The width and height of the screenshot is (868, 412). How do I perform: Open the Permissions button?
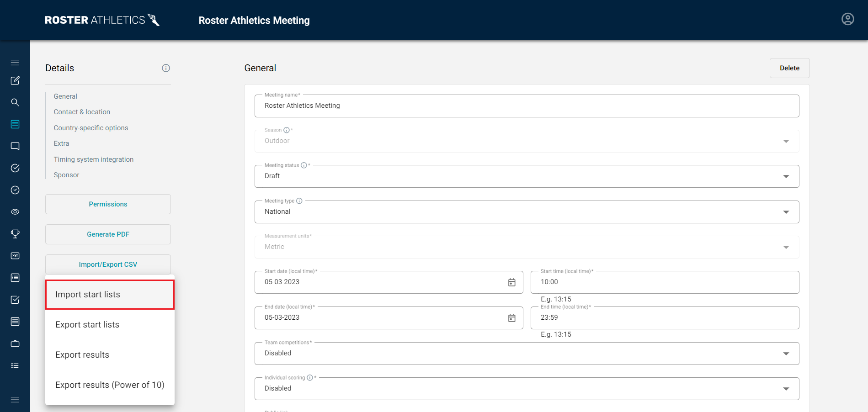point(108,204)
